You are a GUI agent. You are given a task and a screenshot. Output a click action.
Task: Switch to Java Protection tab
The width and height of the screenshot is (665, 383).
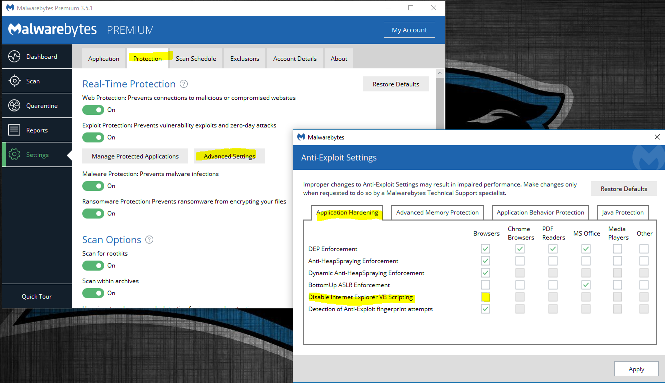pos(623,212)
